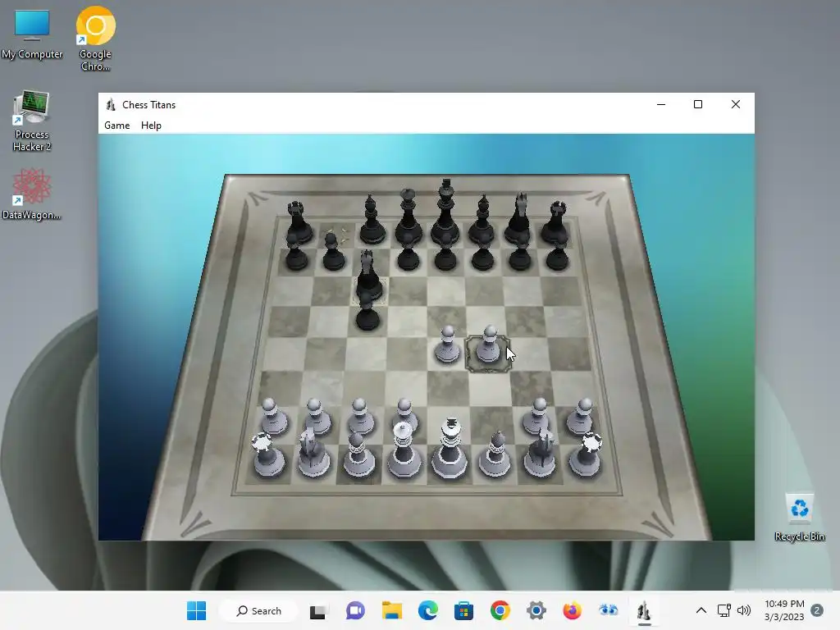Viewport: 840px width, 630px height.
Task: Open the clock and date flyout
Action: click(x=784, y=610)
